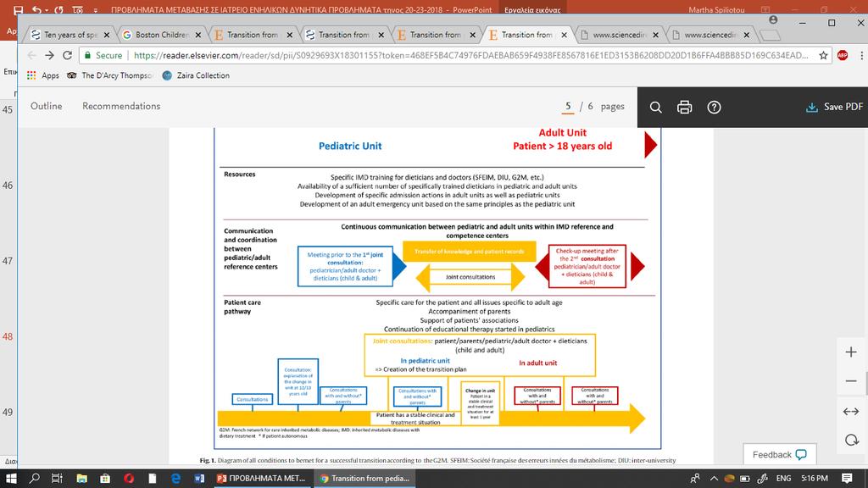Screen dimensions: 868x488
Task: Click Save PDF download button
Action: coord(834,107)
